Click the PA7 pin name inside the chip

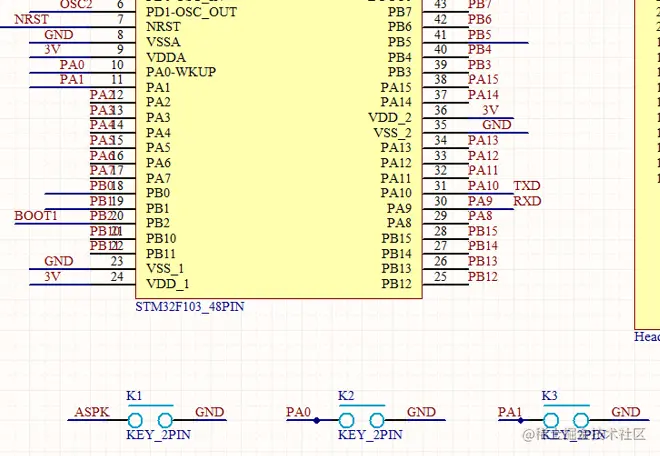point(158,178)
